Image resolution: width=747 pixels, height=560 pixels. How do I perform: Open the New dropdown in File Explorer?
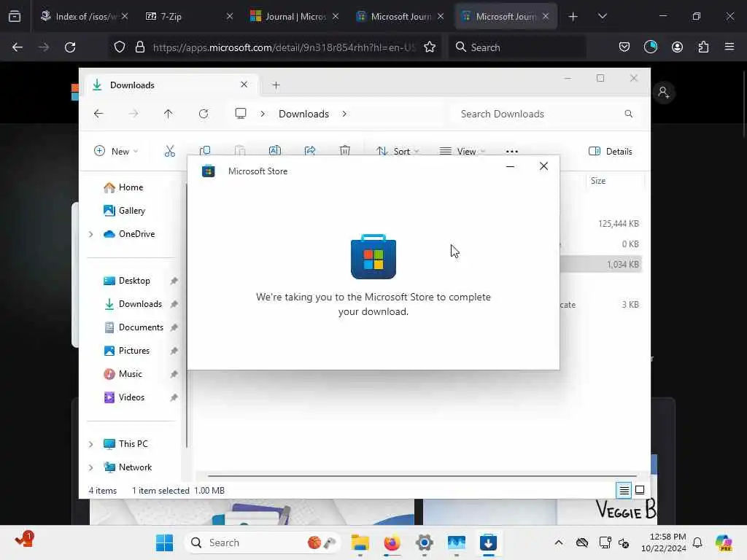click(x=116, y=152)
